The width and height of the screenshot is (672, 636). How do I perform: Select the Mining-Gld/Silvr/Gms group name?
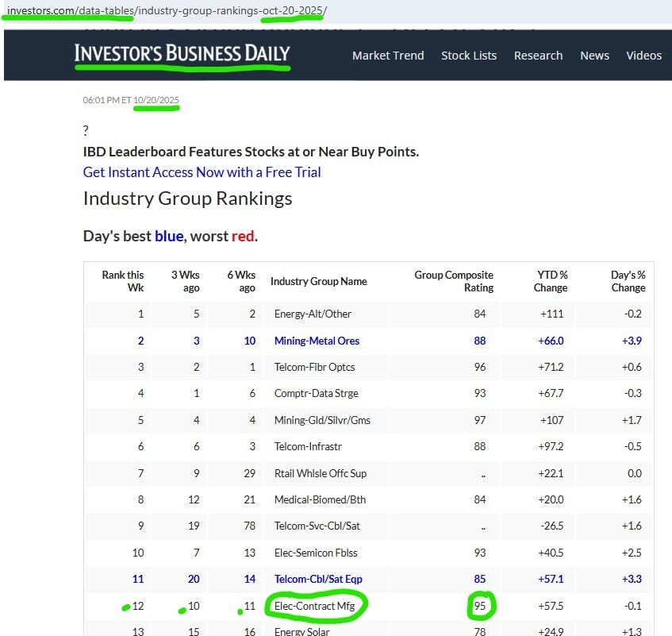click(322, 420)
